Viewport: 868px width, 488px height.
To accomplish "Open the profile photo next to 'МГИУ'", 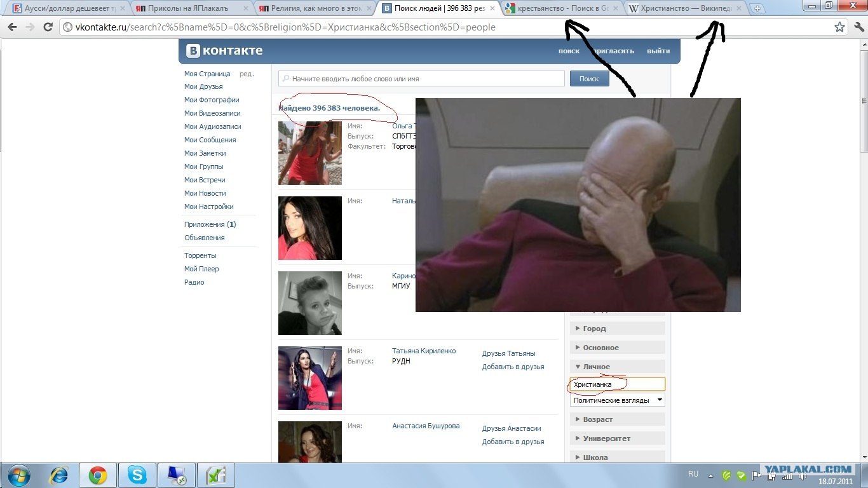I will tap(310, 303).
